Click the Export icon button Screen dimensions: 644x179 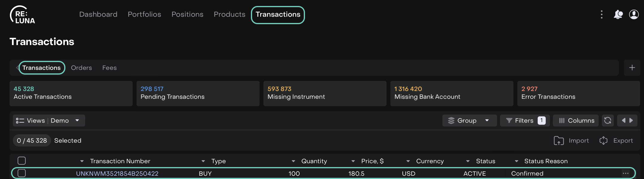click(603, 141)
